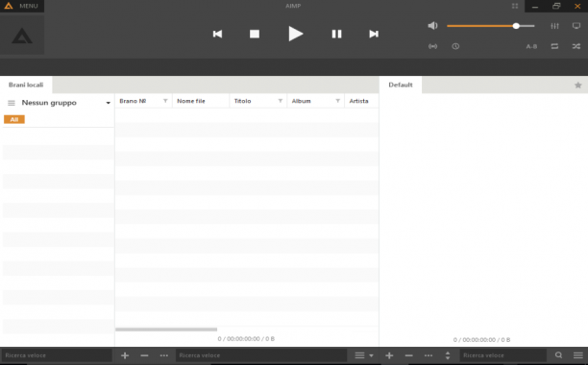Click the star favorites icon
Image resolution: width=588 pixels, height=365 pixels.
click(577, 85)
